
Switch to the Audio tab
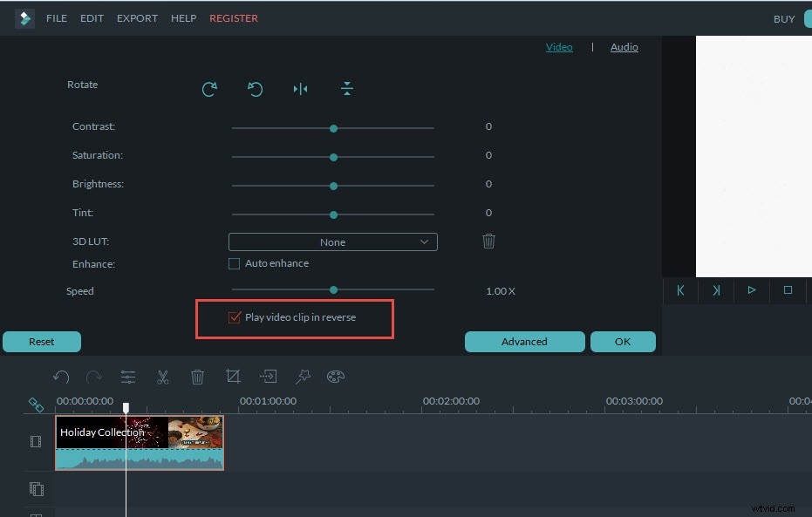[x=624, y=47]
